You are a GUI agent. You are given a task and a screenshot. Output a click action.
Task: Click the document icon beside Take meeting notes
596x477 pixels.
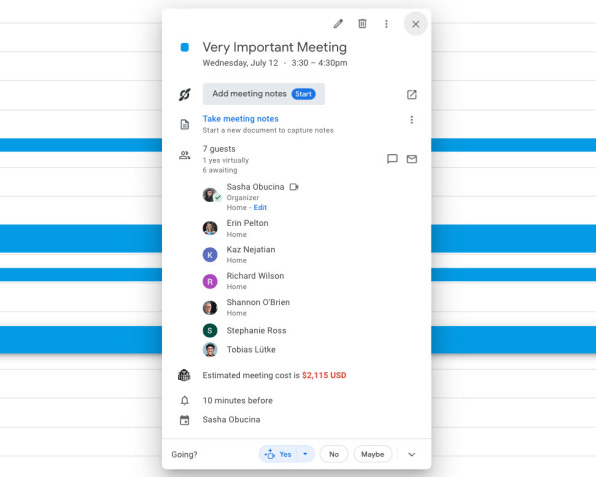tap(185, 124)
